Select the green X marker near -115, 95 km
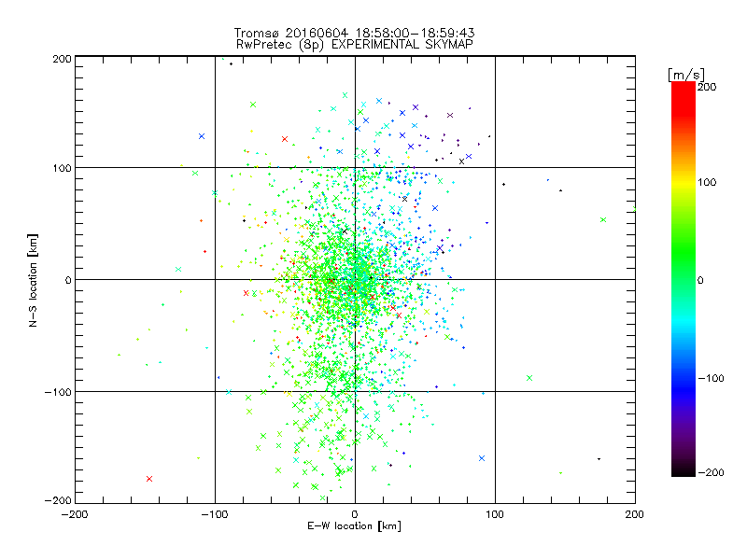The image size is (747, 560). pyautogui.click(x=195, y=174)
